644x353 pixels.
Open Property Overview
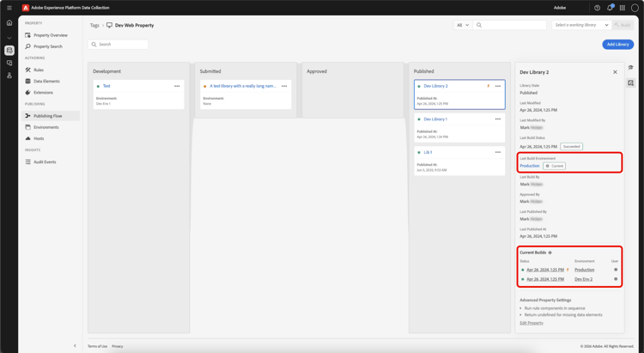coord(51,35)
